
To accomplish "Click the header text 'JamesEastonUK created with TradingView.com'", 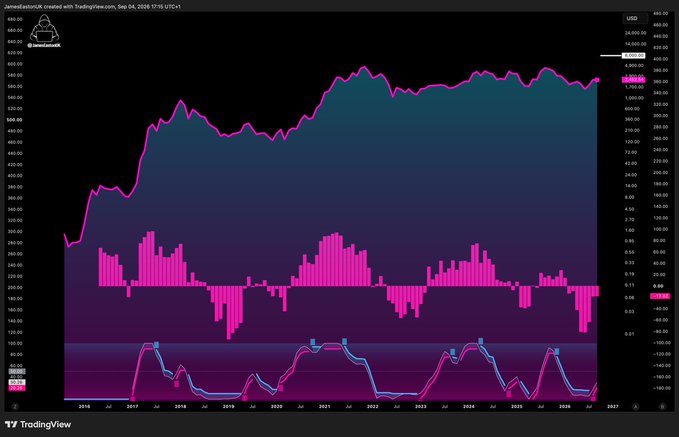I will coord(59,7).
